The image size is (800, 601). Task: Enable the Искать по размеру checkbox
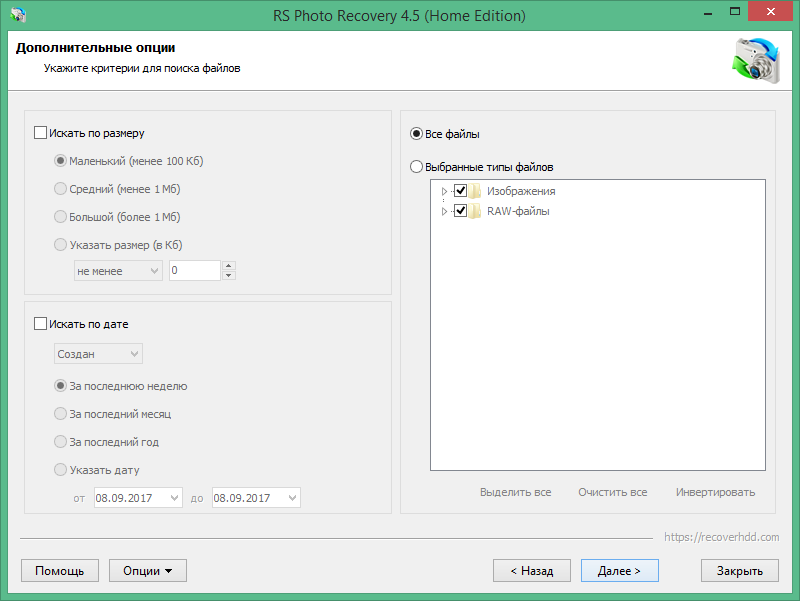41,132
